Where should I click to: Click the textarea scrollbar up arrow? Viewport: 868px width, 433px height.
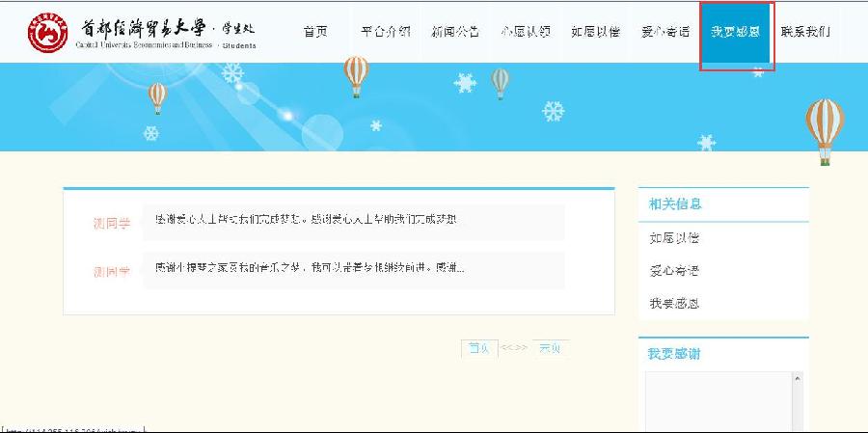(x=798, y=379)
